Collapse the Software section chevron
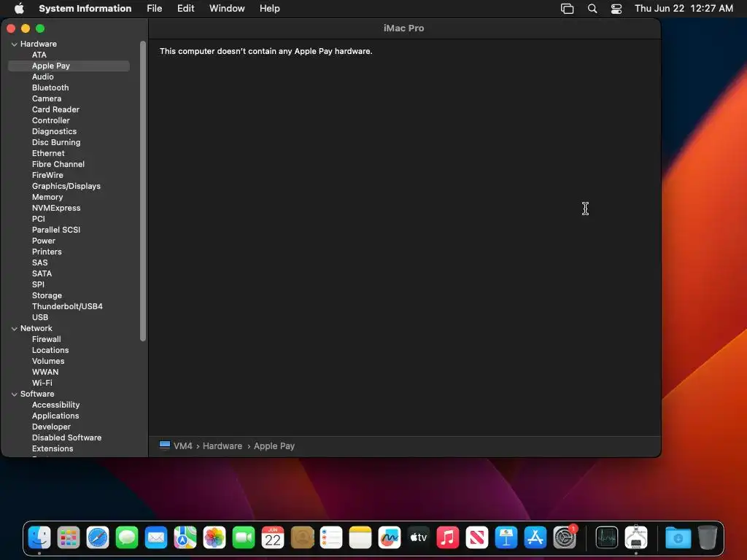 15,394
